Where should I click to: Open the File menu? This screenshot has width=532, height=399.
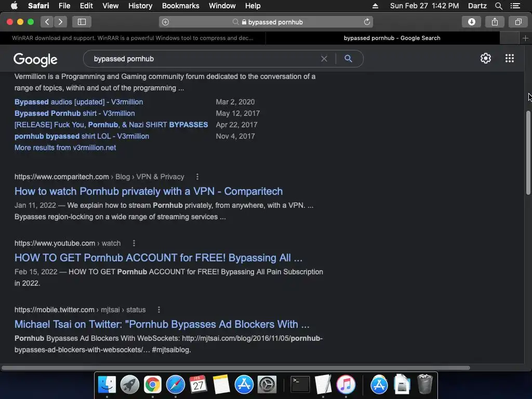click(64, 6)
